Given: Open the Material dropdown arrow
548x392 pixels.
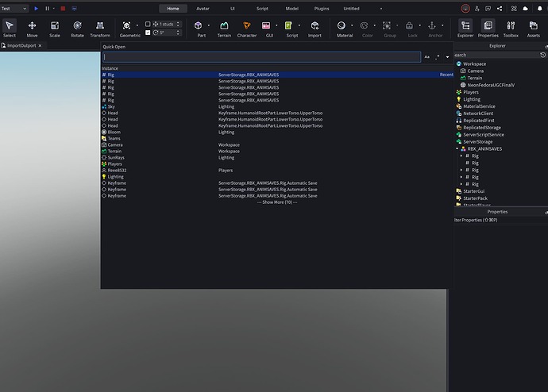Looking at the screenshot, I should [x=352, y=25].
